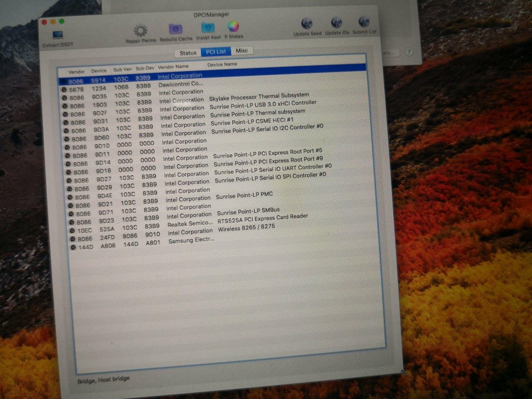Select the PCI List tab
532x399 pixels.
(216, 52)
